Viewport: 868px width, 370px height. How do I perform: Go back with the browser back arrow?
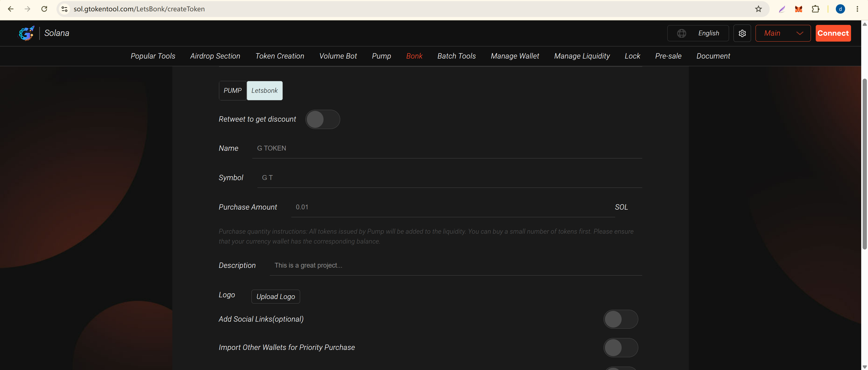pyautogui.click(x=11, y=9)
